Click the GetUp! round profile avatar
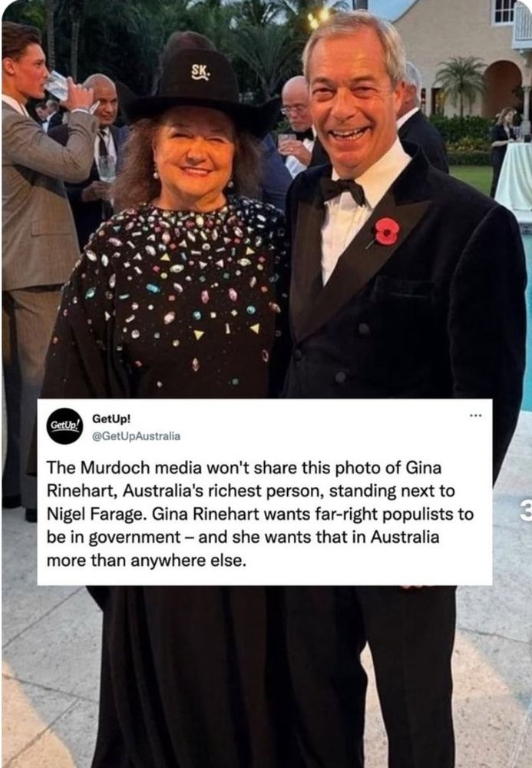 [x=64, y=425]
